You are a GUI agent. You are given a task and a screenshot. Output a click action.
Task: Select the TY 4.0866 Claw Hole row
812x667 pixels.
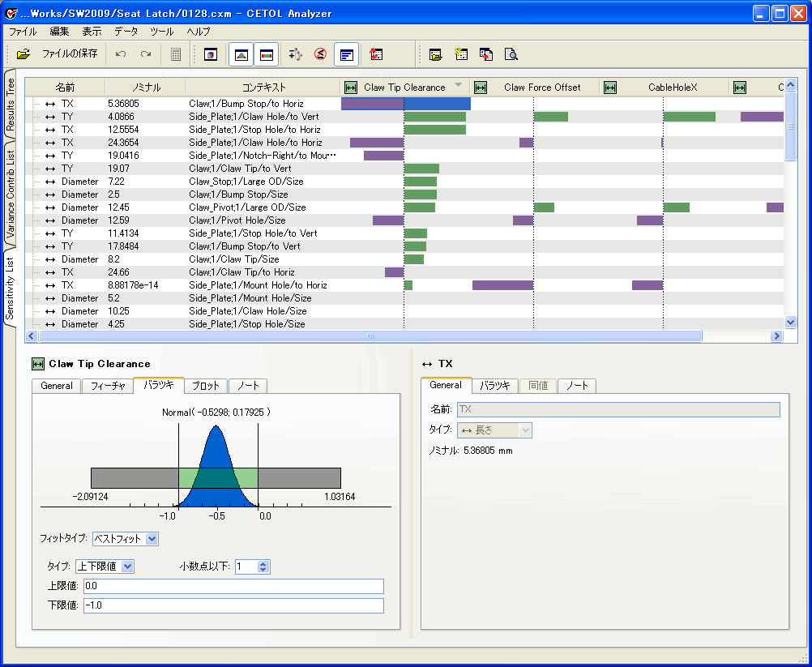[x=404, y=117]
